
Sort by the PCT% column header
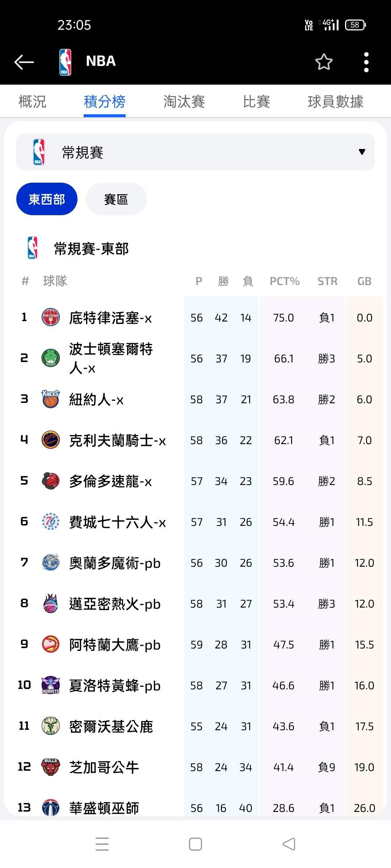(284, 281)
